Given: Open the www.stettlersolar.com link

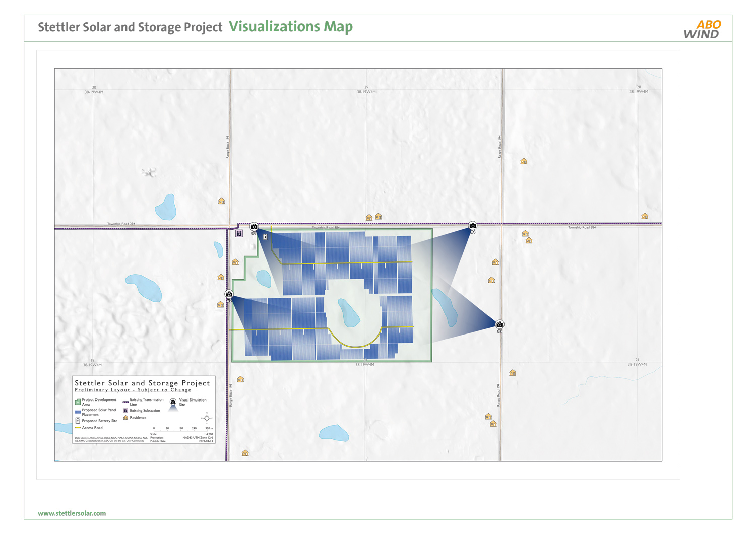Looking at the screenshot, I should point(72,513).
